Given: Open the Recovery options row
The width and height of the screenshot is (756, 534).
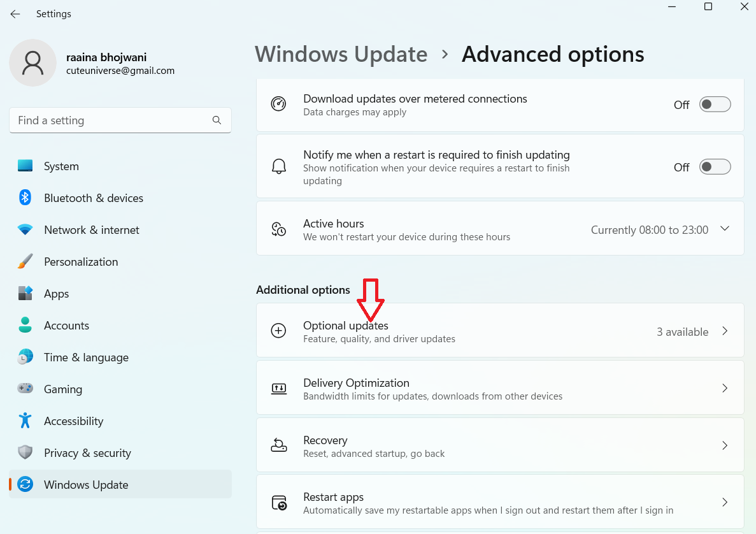Looking at the screenshot, I should tap(499, 445).
